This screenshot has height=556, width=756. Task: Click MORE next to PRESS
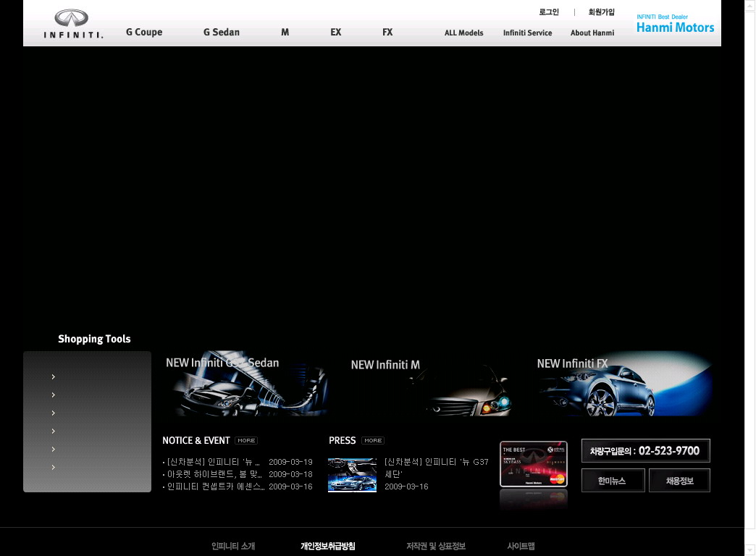pyautogui.click(x=373, y=441)
